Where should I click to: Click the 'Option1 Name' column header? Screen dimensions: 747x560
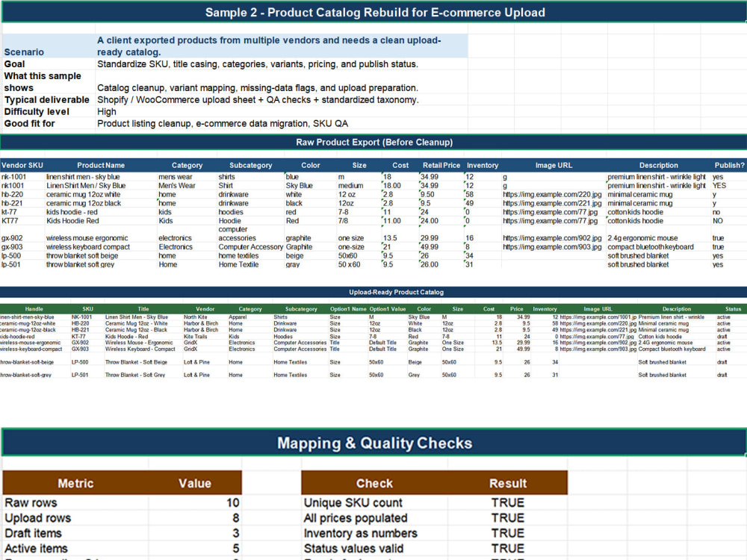pos(348,309)
